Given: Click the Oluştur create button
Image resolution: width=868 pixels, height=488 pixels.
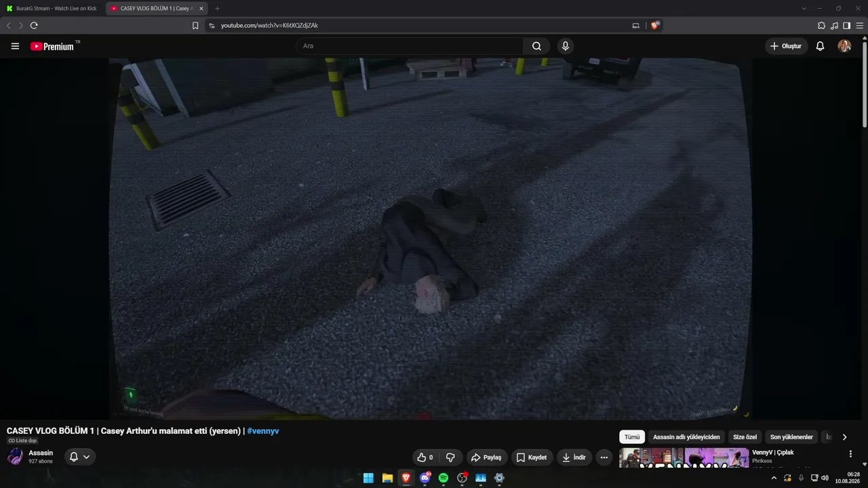Looking at the screenshot, I should point(786,46).
